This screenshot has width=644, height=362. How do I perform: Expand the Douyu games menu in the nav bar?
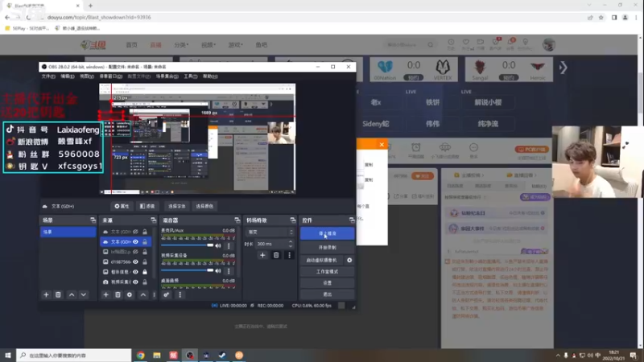pos(235,45)
